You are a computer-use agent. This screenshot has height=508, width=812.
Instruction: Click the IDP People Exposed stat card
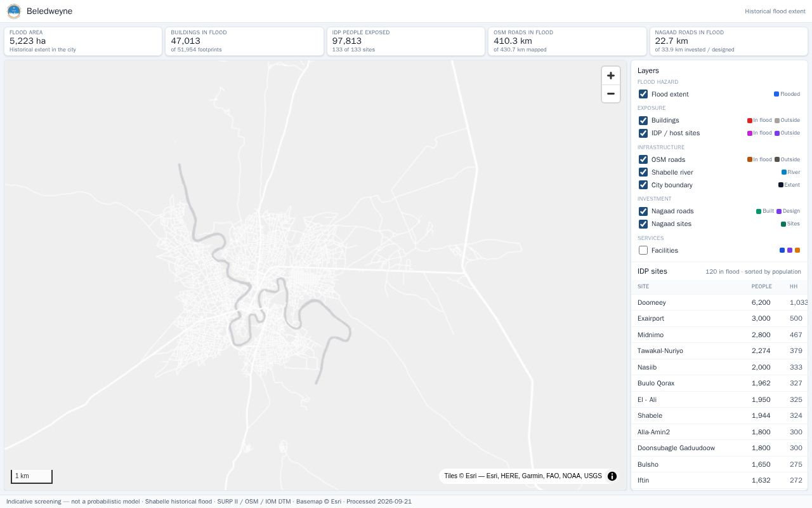point(406,41)
